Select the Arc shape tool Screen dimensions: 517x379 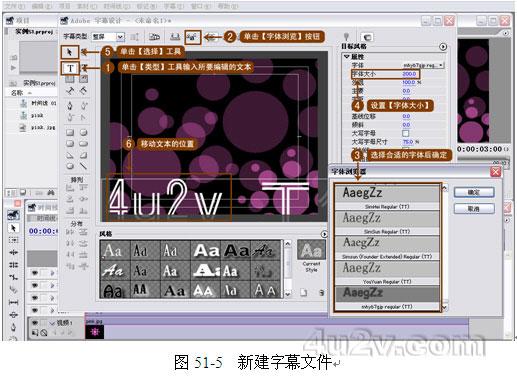pyautogui.click(x=83, y=155)
